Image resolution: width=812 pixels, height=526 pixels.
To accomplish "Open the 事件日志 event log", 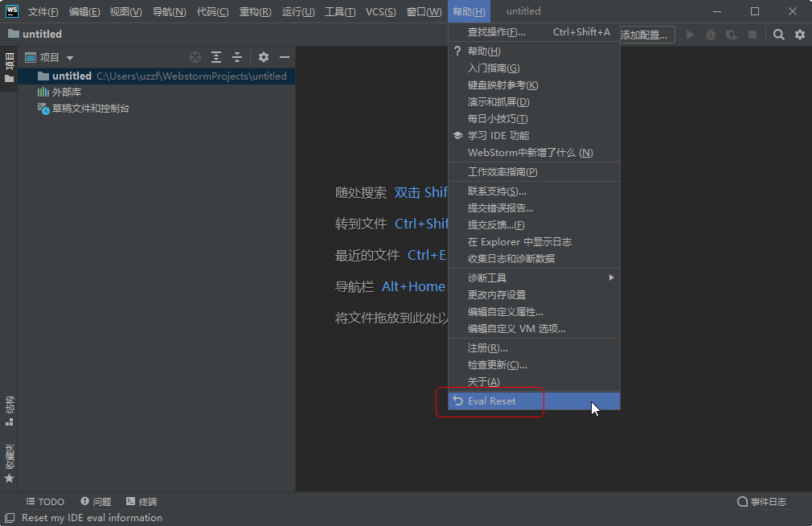I will point(762,502).
